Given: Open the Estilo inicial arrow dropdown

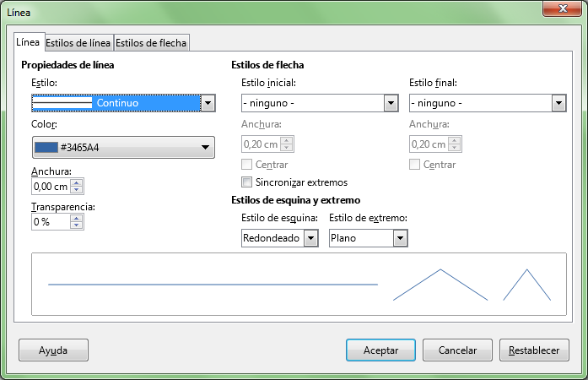Looking at the screenshot, I should pyautogui.click(x=391, y=103).
